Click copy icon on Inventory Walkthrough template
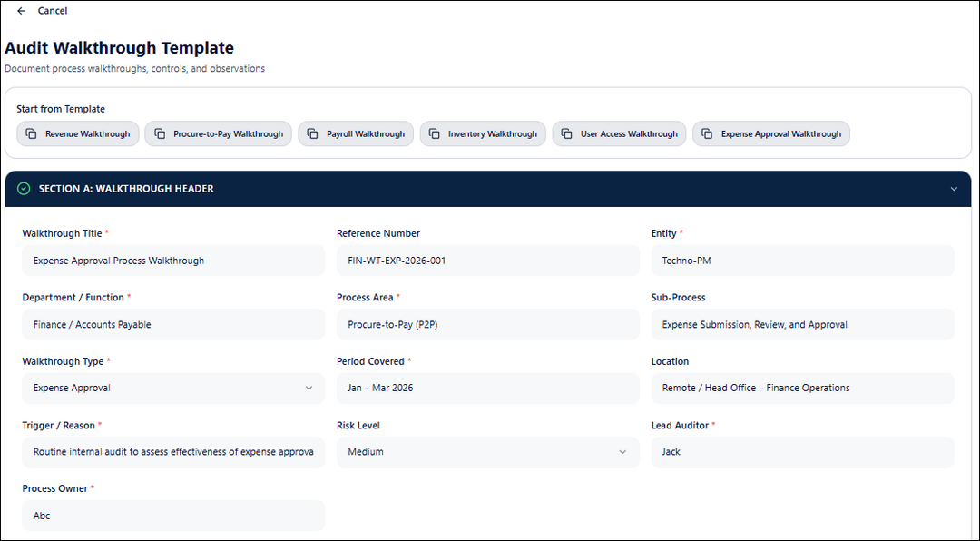The width and height of the screenshot is (980, 541). (435, 133)
